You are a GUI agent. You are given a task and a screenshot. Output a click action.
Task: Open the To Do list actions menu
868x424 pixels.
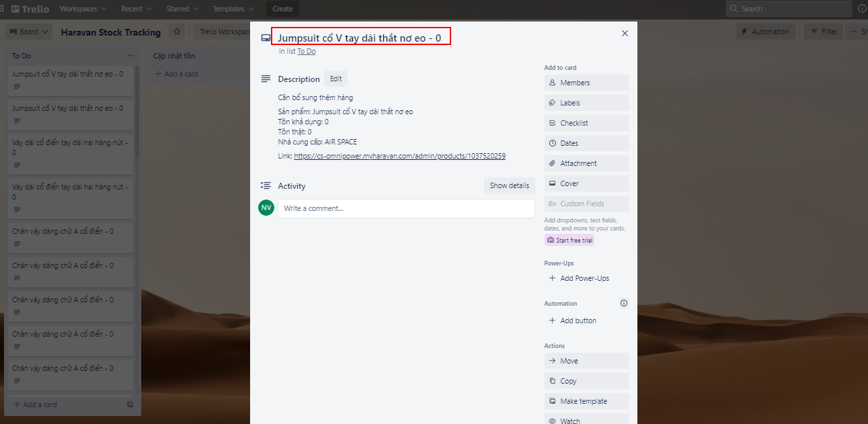pyautogui.click(x=130, y=56)
